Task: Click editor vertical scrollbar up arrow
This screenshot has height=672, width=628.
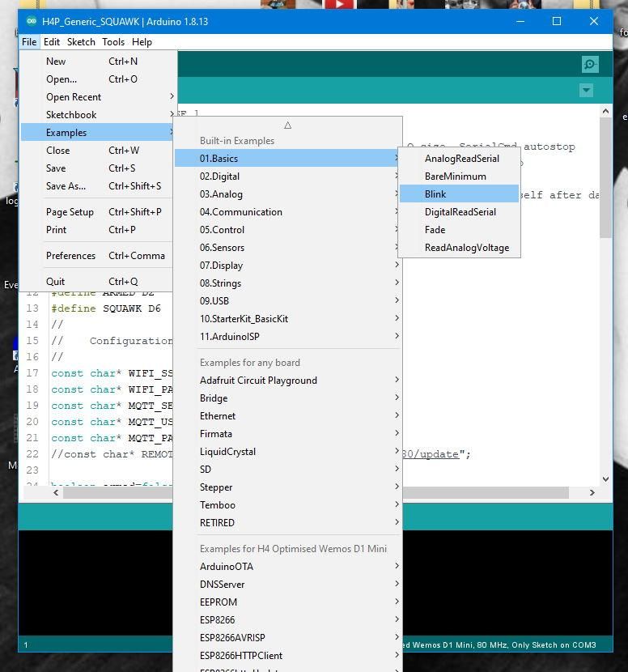Action: (x=605, y=112)
